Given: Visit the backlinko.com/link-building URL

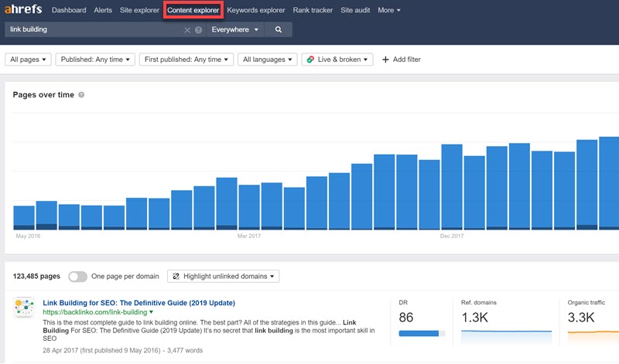Looking at the screenshot, I should 94,312.
